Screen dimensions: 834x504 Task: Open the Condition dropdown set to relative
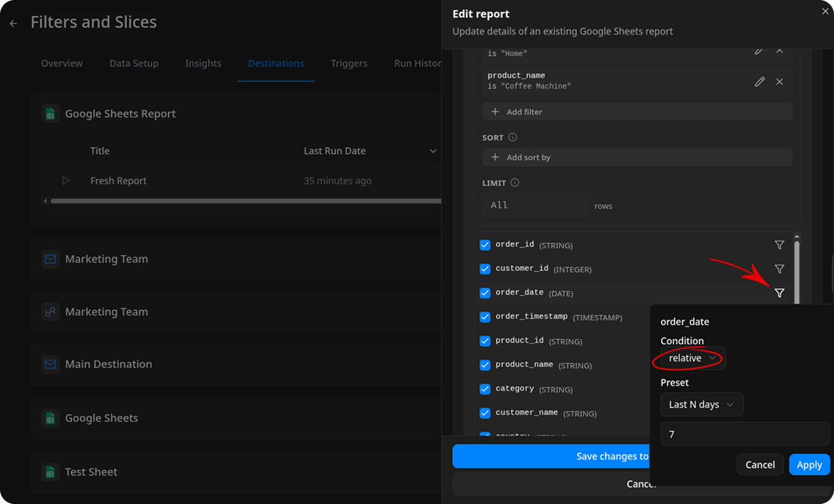tap(693, 358)
